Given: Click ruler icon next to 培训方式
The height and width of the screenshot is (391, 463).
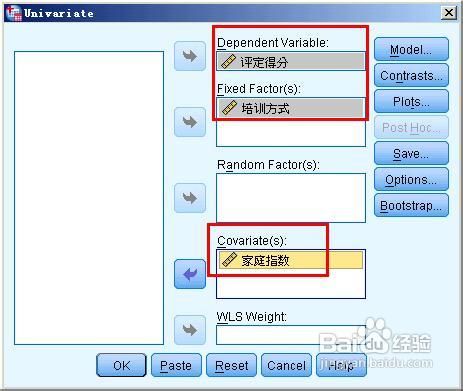Looking at the screenshot, I should coord(229,108).
